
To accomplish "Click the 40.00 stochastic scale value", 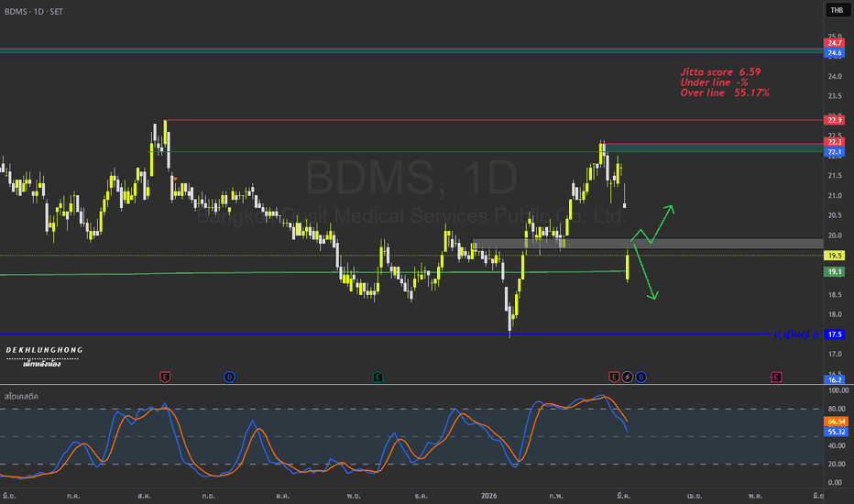I will [837, 445].
